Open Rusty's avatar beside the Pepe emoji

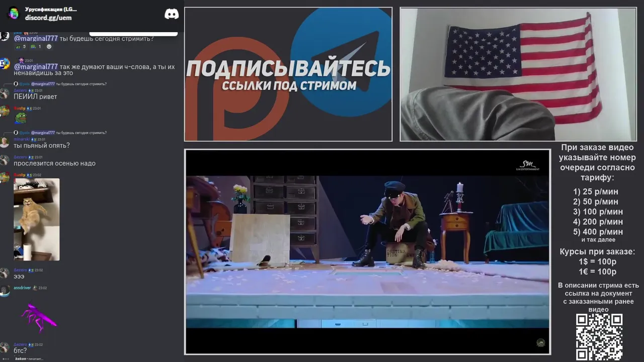(4, 111)
